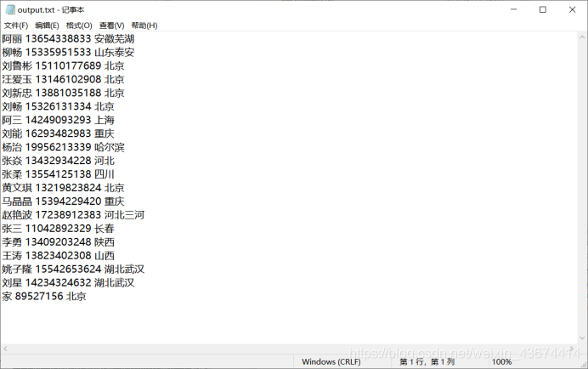Click the line 张柔 13554125138 四川
Screen dimensions: 588x369
point(58,174)
